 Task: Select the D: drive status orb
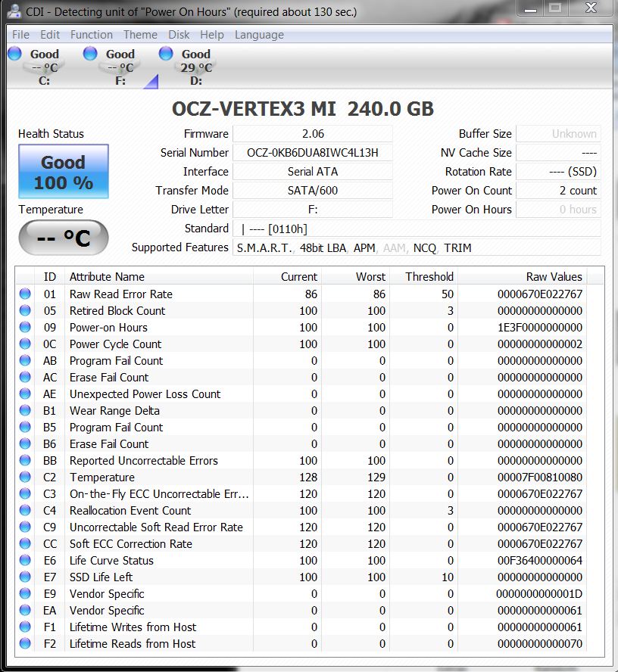[x=166, y=54]
